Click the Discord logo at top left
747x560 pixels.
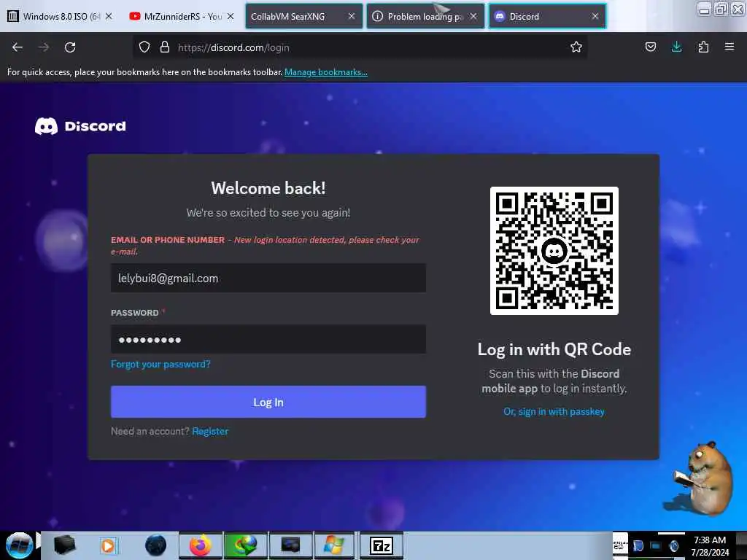coord(80,126)
